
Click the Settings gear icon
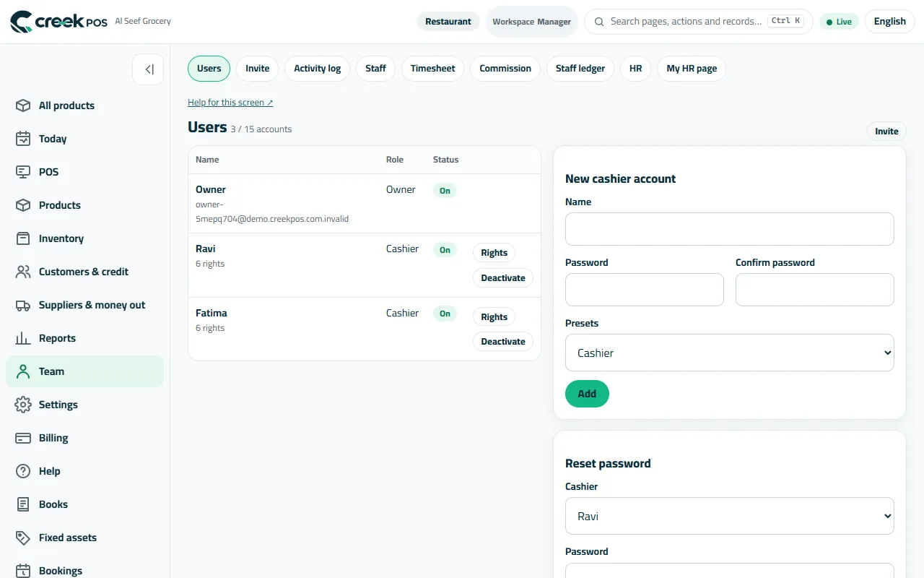pyautogui.click(x=23, y=405)
